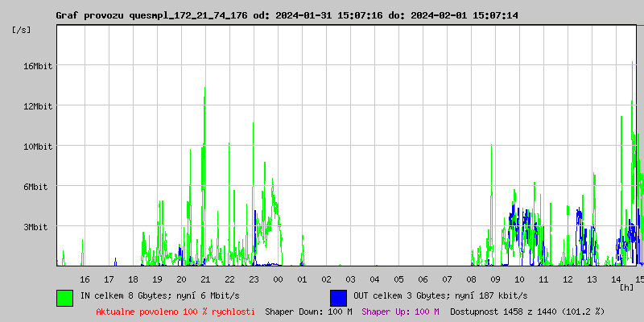Click the purple 'Shaper Up: 100 M' text
The image size is (644, 322).
pos(400,312)
